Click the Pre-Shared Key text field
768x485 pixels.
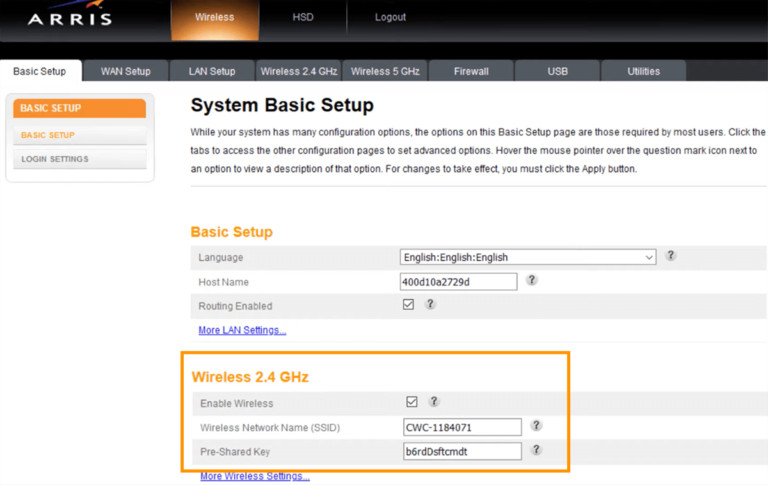pyautogui.click(x=461, y=451)
